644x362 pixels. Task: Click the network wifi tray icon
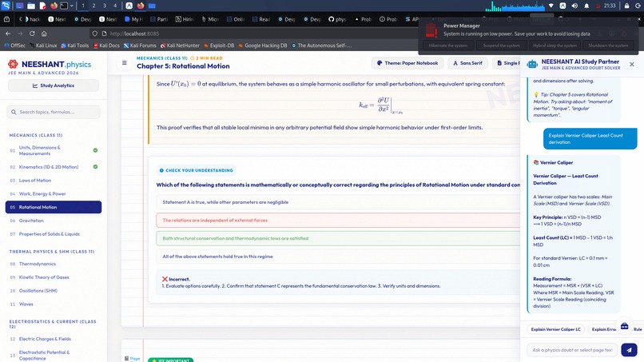coord(551,6)
